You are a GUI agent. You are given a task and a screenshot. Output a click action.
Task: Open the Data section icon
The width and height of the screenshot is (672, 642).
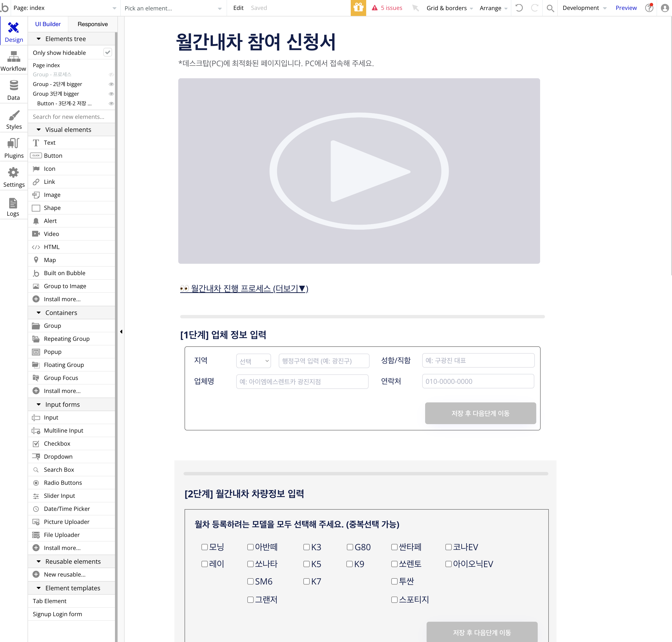pos(13,90)
